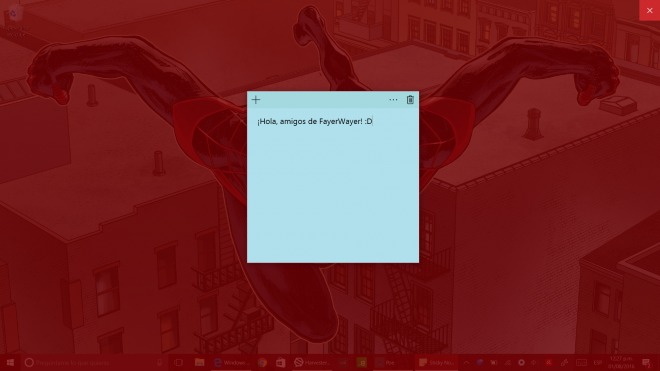The width and height of the screenshot is (660, 371).
Task: Open the Windows Store taskbar icon
Action: click(281, 363)
